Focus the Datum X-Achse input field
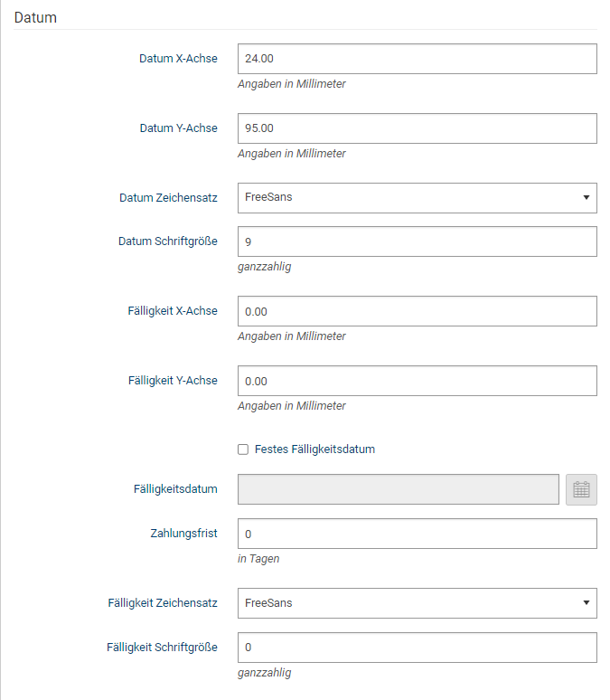The height and width of the screenshot is (700, 610). pyautogui.click(x=418, y=59)
